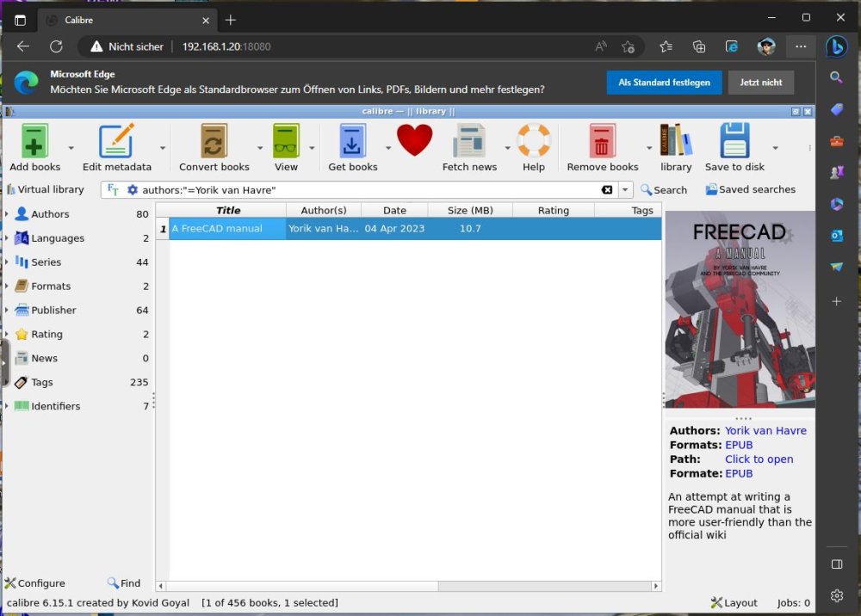
Task: Click the View book glasses icon
Action: pos(286,141)
